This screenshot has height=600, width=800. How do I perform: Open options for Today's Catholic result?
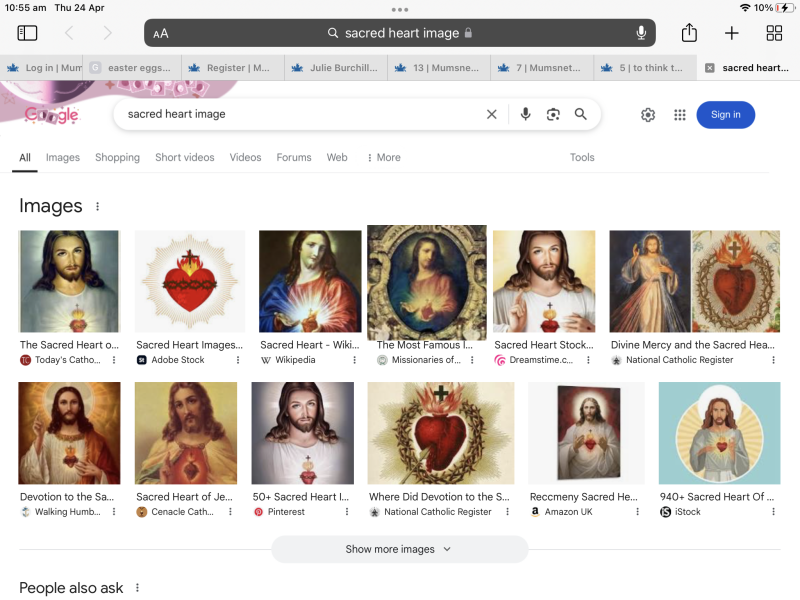click(x=114, y=360)
